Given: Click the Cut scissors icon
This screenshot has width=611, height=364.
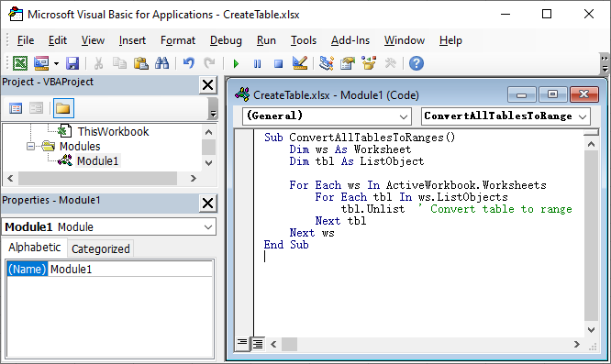Looking at the screenshot, I should coord(98,63).
